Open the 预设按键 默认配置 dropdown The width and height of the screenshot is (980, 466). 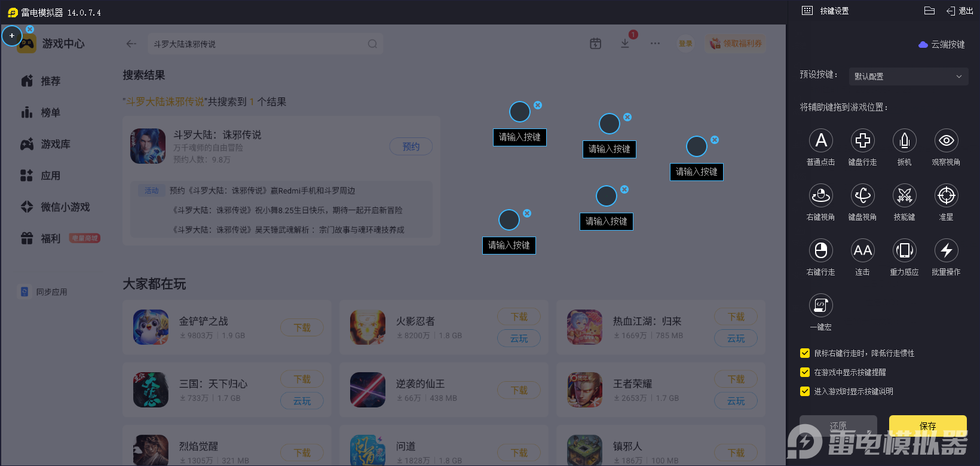(908, 76)
